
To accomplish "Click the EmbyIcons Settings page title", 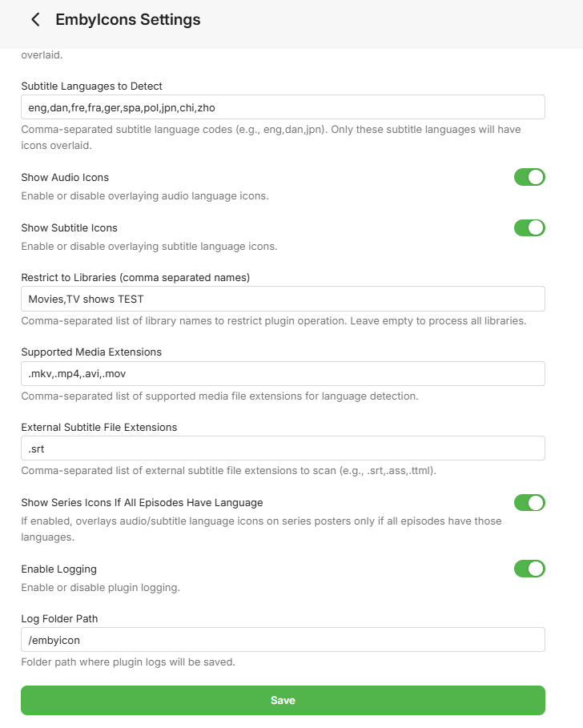I will pyautogui.click(x=128, y=20).
